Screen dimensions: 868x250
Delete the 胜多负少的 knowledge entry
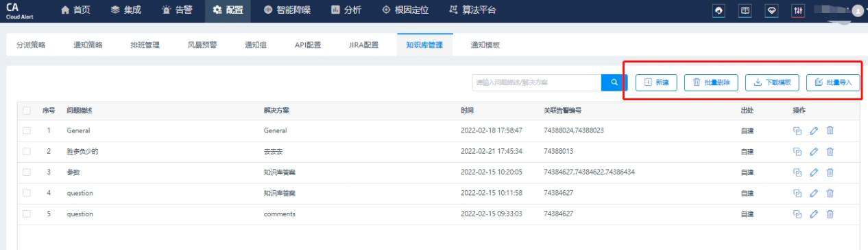[830, 151]
